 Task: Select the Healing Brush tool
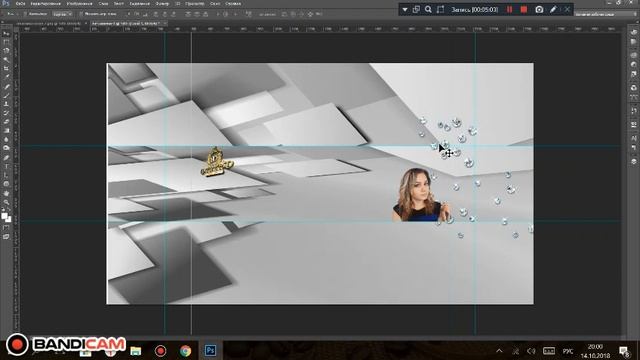(x=6, y=87)
